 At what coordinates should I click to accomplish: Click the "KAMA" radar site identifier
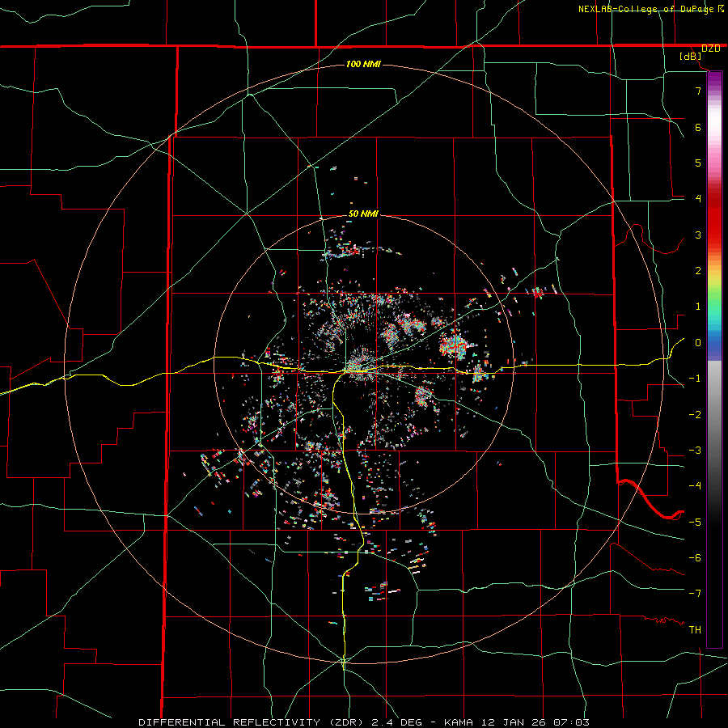(459, 722)
